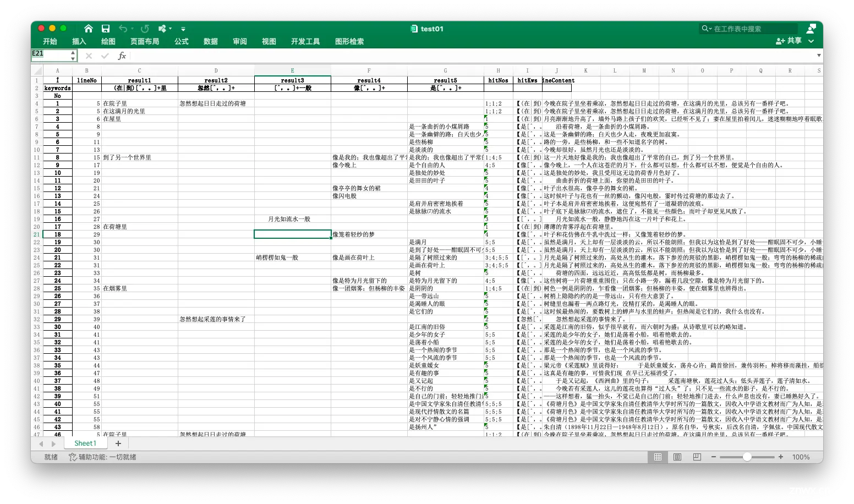Switch to Page Break Preview icon
The height and width of the screenshot is (504, 854).
[x=697, y=457]
